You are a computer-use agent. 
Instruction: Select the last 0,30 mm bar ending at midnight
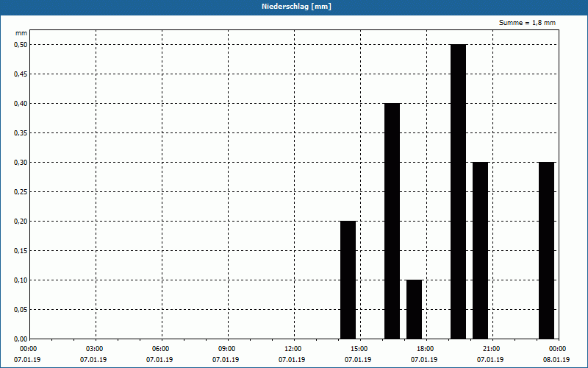[x=546, y=250]
